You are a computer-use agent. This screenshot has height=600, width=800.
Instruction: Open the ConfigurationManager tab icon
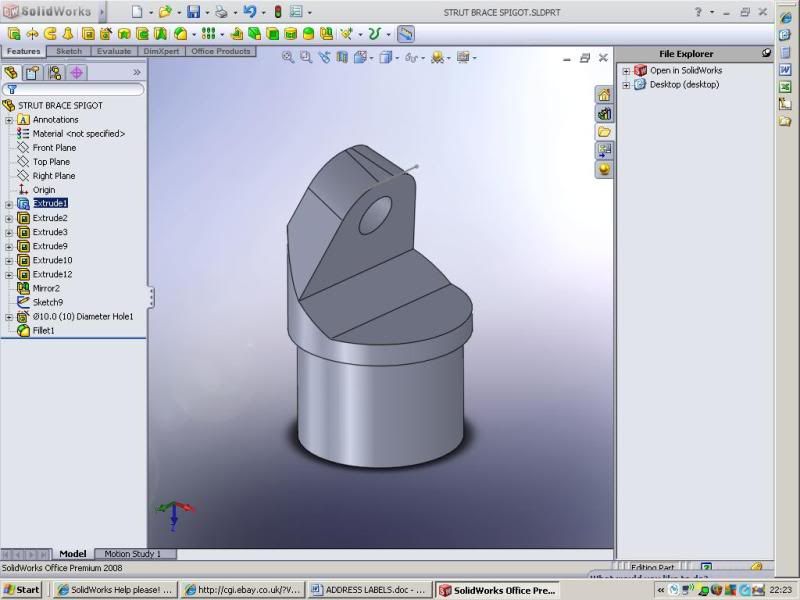[55, 73]
